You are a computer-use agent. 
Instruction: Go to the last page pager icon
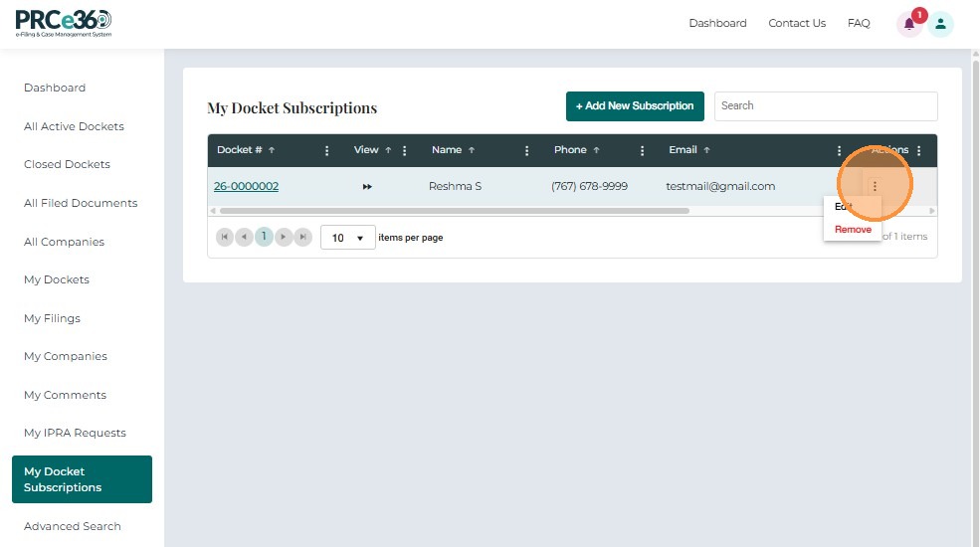[x=303, y=237]
